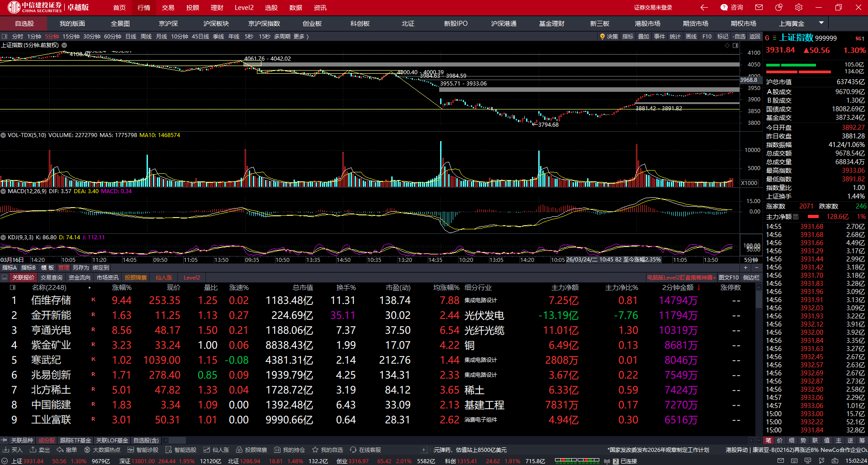The image size is (868, 465).
Task: Open 投顾锦囊 in bottom toolbar
Action: tap(251, 450)
